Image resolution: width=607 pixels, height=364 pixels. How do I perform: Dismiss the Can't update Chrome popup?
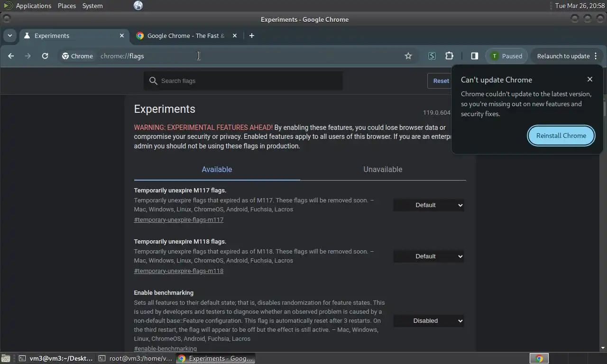pos(590,79)
